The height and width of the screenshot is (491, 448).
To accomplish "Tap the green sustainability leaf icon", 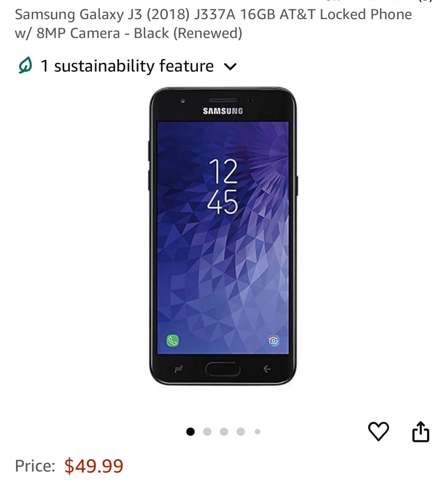I will pos(26,65).
